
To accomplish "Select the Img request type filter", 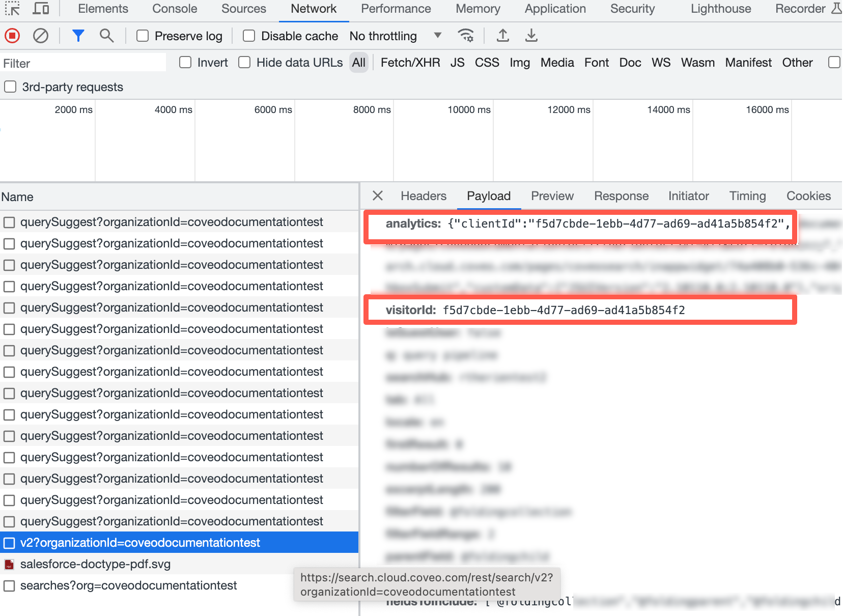I will (520, 62).
